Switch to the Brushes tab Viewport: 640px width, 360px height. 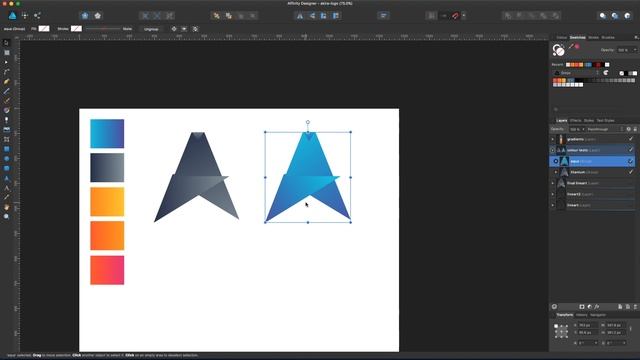coord(608,38)
